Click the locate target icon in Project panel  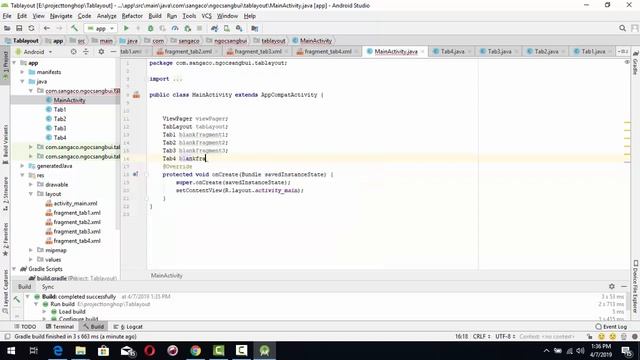[73, 52]
